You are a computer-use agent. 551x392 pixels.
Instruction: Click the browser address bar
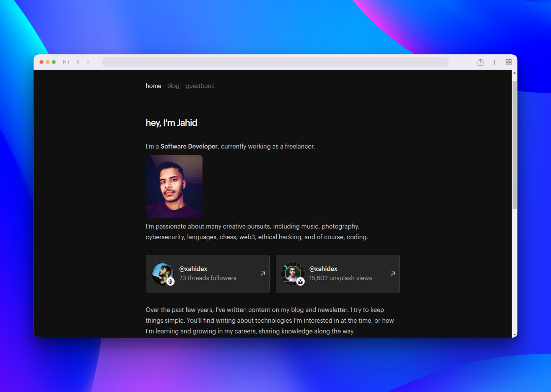(275, 62)
